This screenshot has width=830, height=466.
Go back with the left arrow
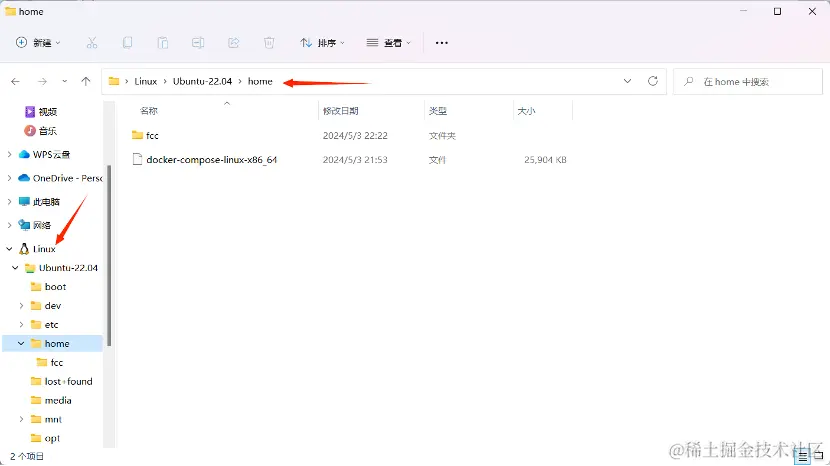(x=15, y=82)
